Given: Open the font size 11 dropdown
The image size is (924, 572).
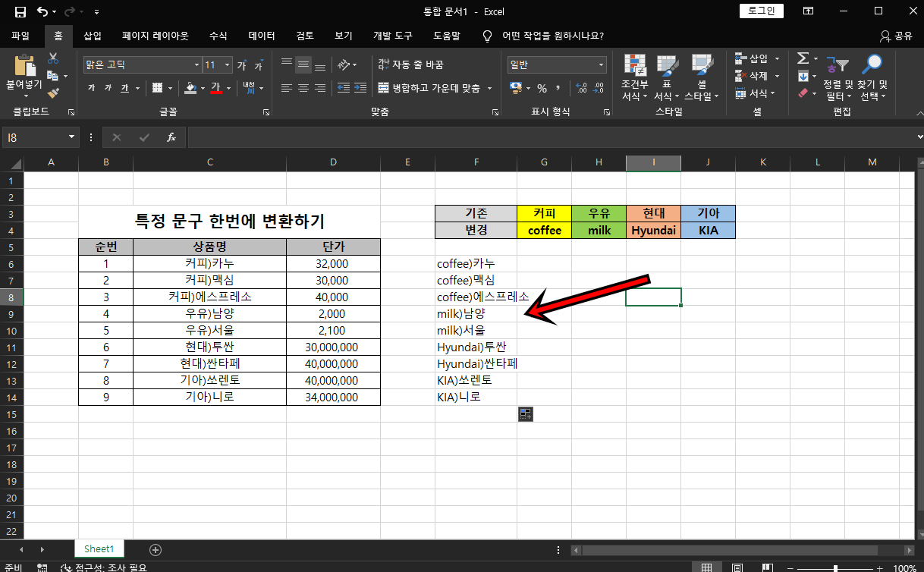Looking at the screenshot, I should coord(228,65).
